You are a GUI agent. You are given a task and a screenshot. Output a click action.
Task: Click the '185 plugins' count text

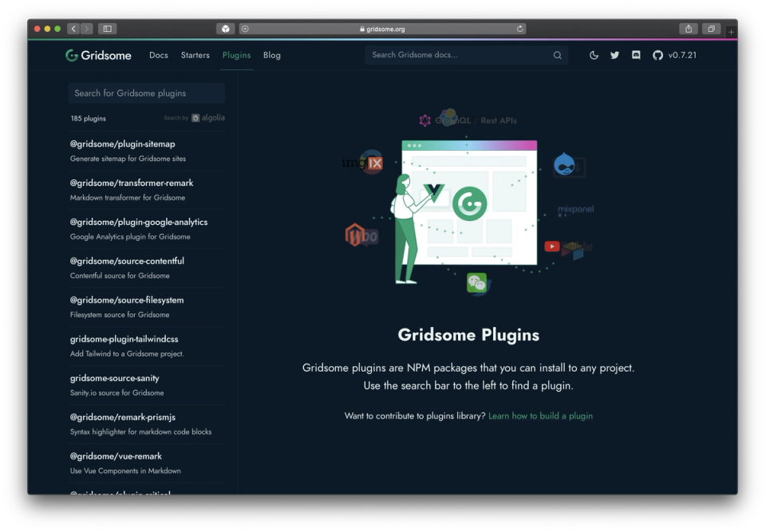(88, 118)
